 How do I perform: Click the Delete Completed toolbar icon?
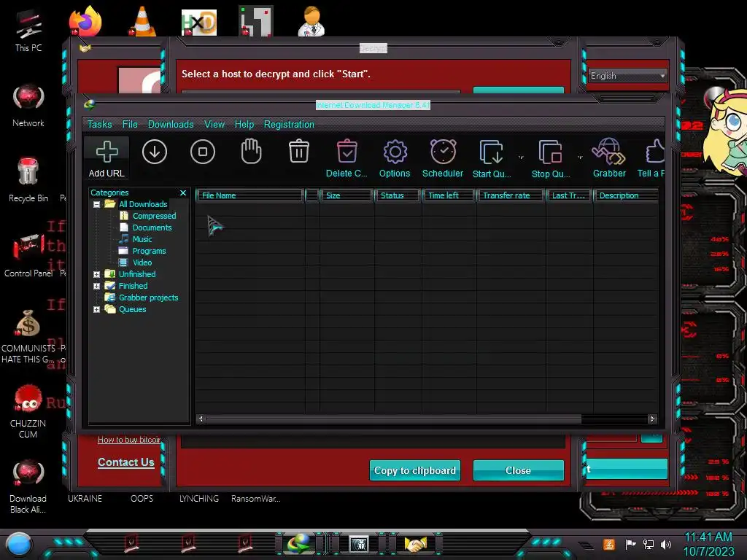tap(347, 158)
